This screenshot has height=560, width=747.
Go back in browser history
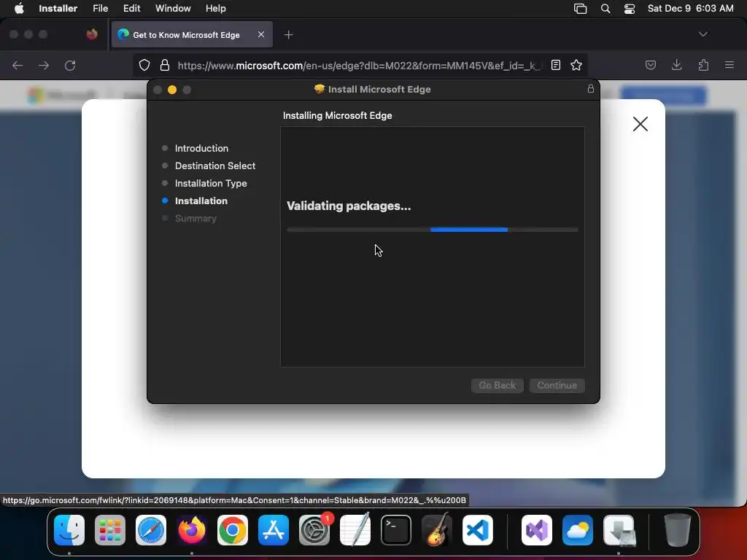(18, 65)
